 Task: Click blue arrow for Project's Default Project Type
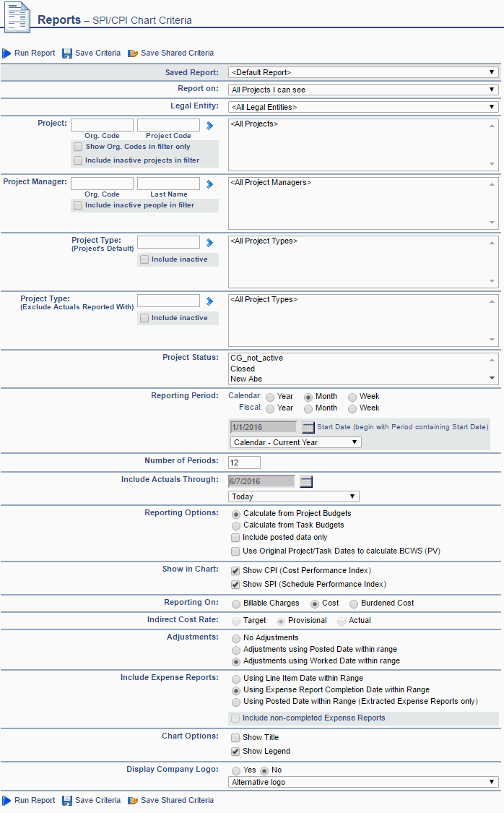[209, 242]
